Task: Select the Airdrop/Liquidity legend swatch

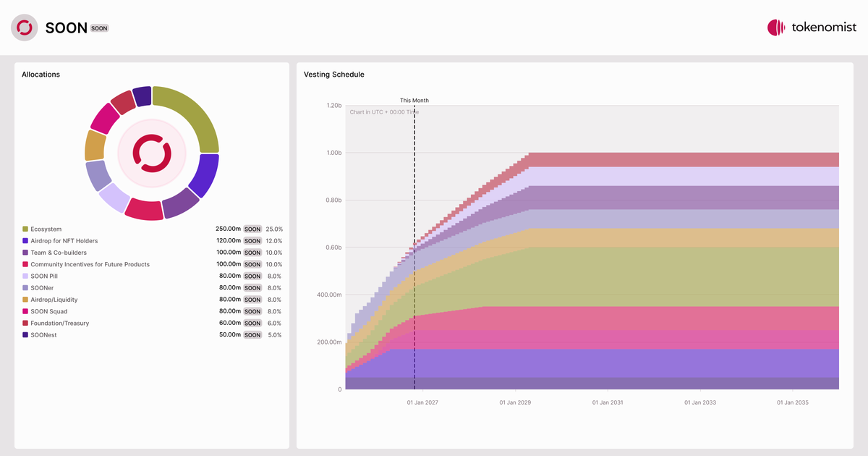Action: coord(25,300)
